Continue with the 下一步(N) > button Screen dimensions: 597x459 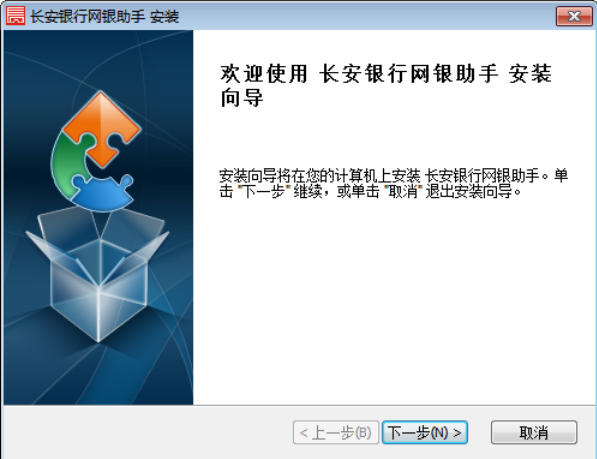pos(425,432)
